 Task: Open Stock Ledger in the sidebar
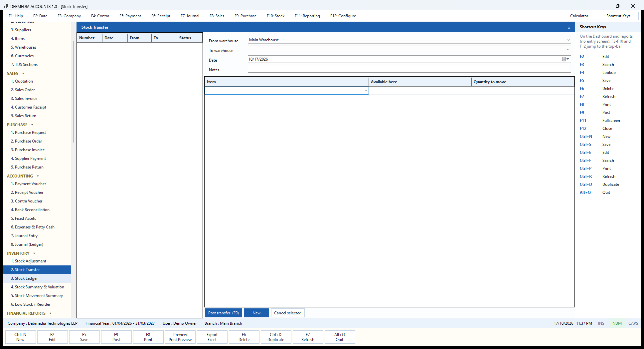click(x=37, y=278)
